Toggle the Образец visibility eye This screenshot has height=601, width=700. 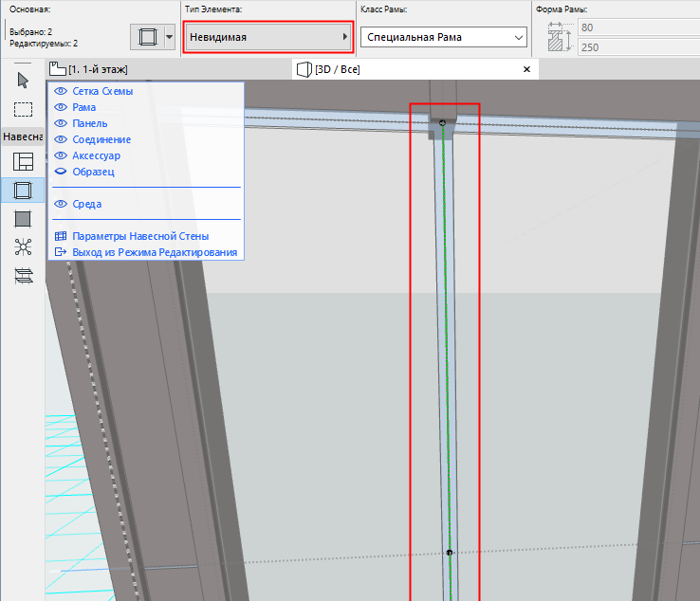[x=61, y=172]
